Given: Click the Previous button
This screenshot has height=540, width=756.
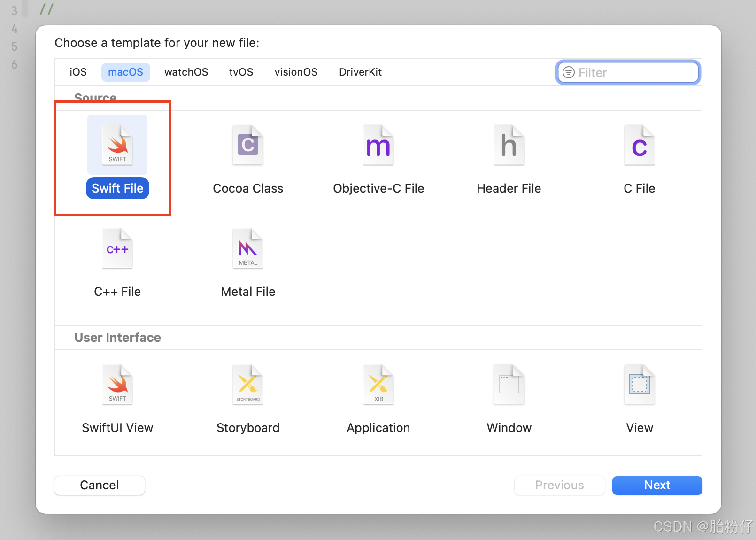Looking at the screenshot, I should (x=559, y=485).
